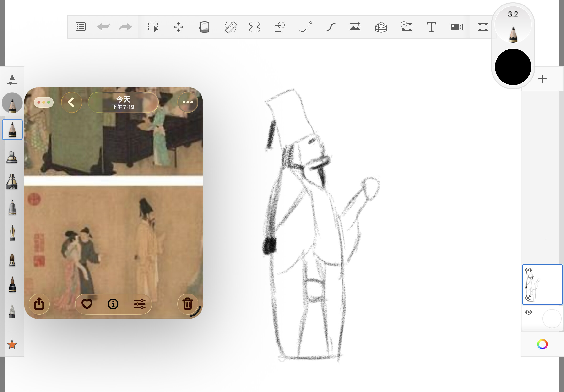The width and height of the screenshot is (564, 392).
Task: Enable the Symmetry tool
Action: (x=254, y=27)
